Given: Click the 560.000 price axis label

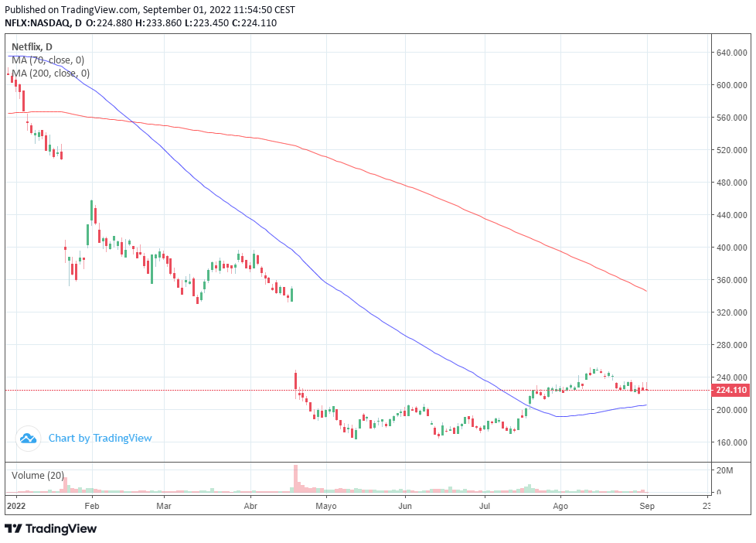Looking at the screenshot, I should [x=731, y=118].
